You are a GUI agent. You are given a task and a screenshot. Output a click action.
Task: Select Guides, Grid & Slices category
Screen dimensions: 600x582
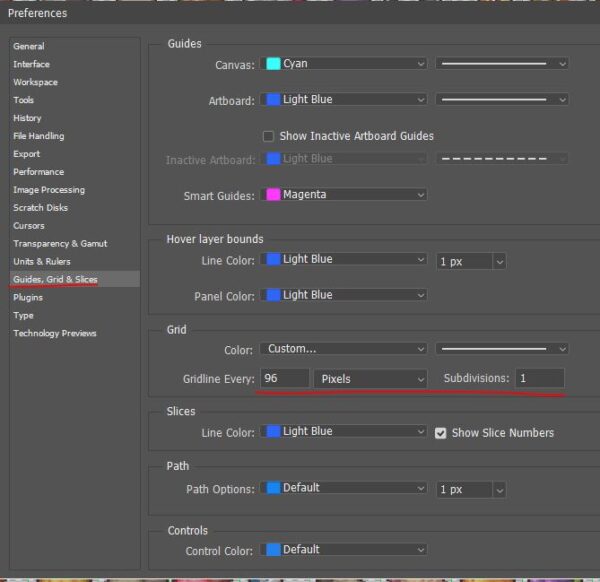click(75, 279)
